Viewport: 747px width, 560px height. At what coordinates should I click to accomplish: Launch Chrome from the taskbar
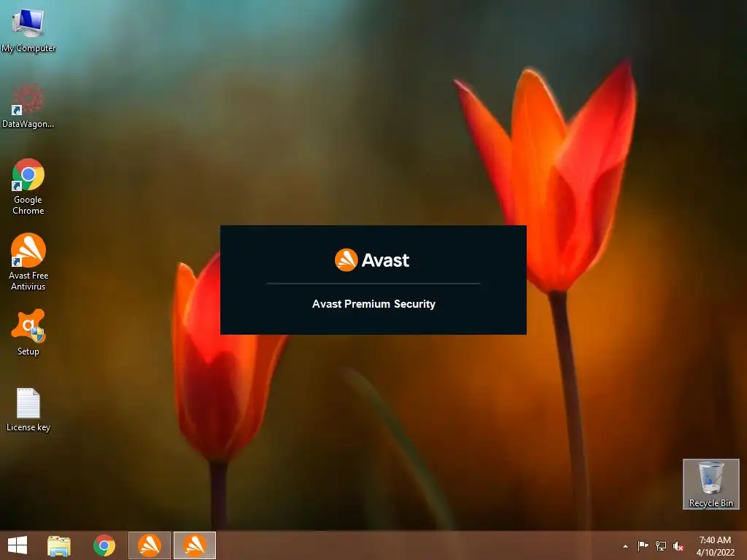104,545
